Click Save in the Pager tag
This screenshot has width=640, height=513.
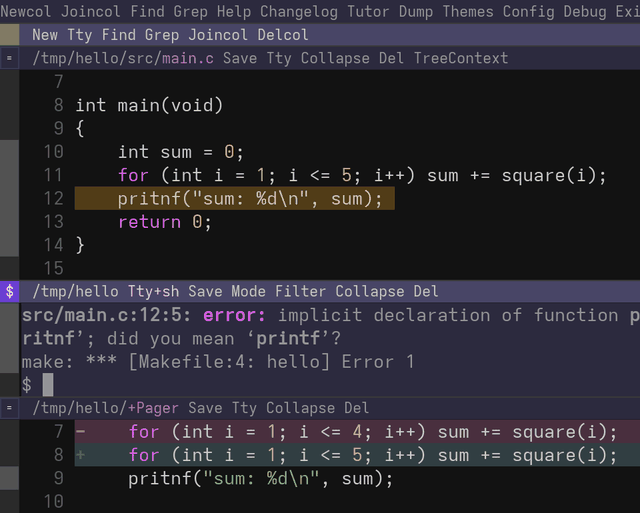205,408
